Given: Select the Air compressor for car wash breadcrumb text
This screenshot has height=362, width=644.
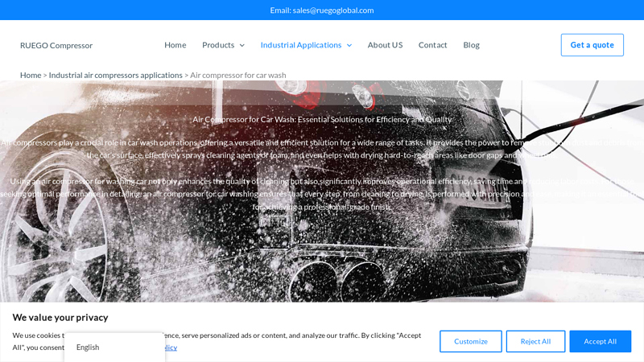Looking at the screenshot, I should pos(237,75).
